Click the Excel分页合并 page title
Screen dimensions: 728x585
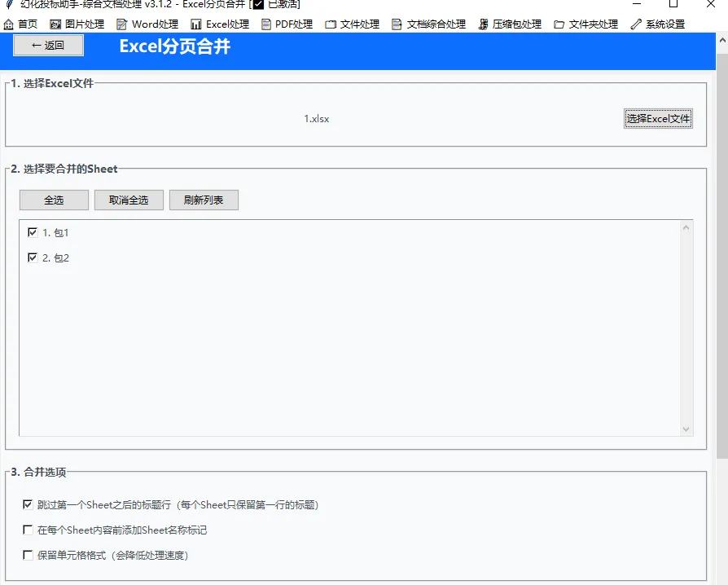[x=174, y=46]
